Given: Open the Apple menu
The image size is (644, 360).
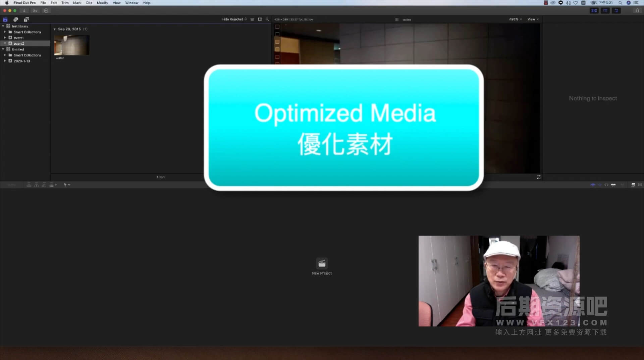Looking at the screenshot, I should 7,3.
